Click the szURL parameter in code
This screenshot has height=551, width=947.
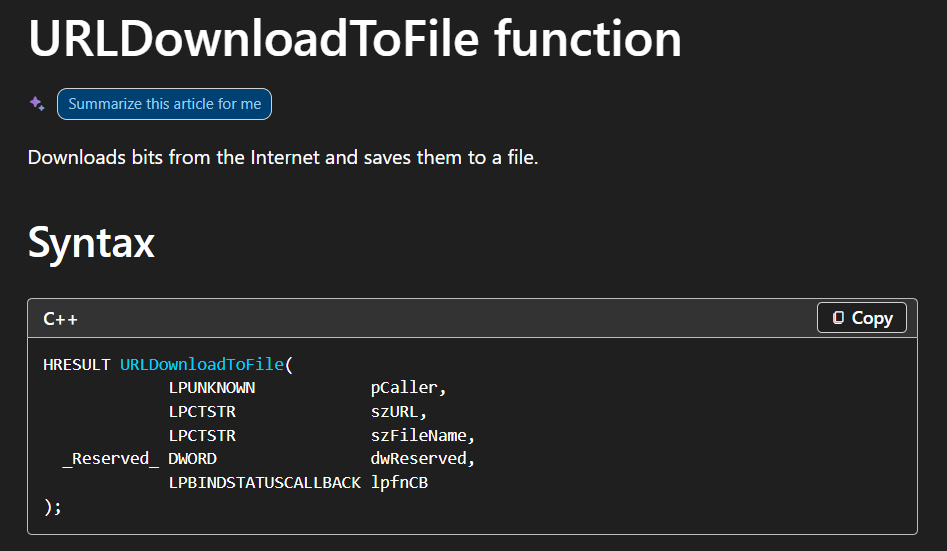(x=398, y=412)
